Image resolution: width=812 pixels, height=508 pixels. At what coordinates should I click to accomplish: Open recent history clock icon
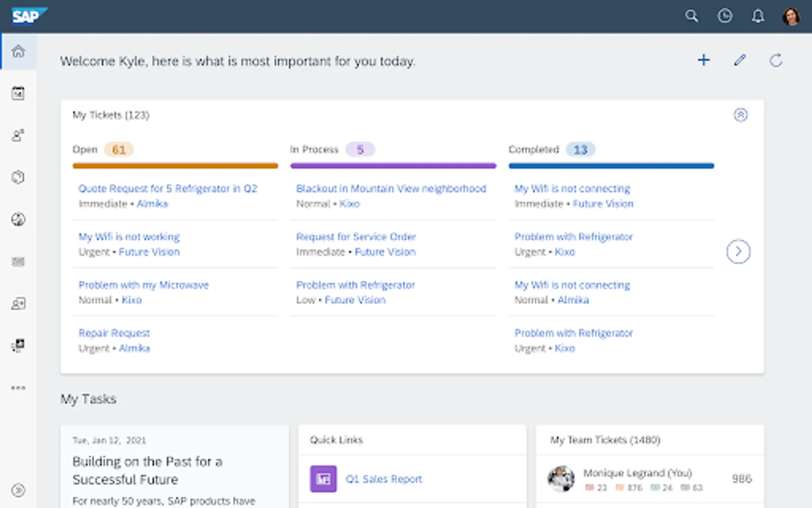pyautogui.click(x=725, y=16)
